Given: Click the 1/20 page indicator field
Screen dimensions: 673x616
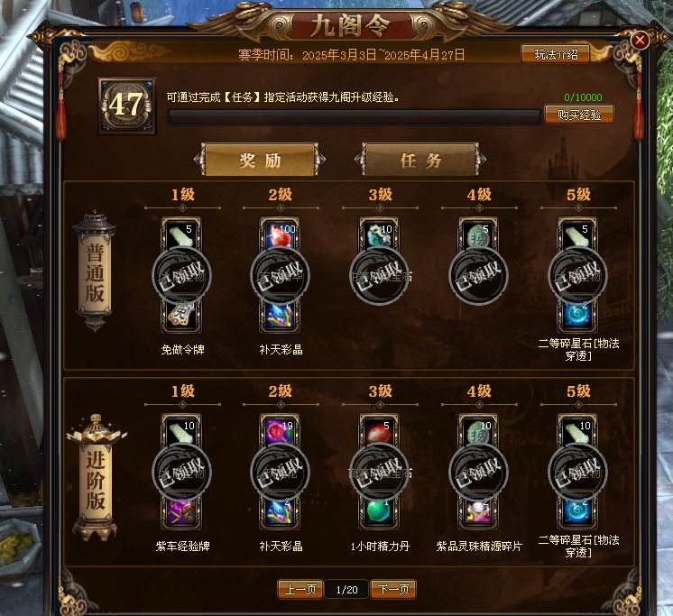Looking at the screenshot, I should point(346,590).
